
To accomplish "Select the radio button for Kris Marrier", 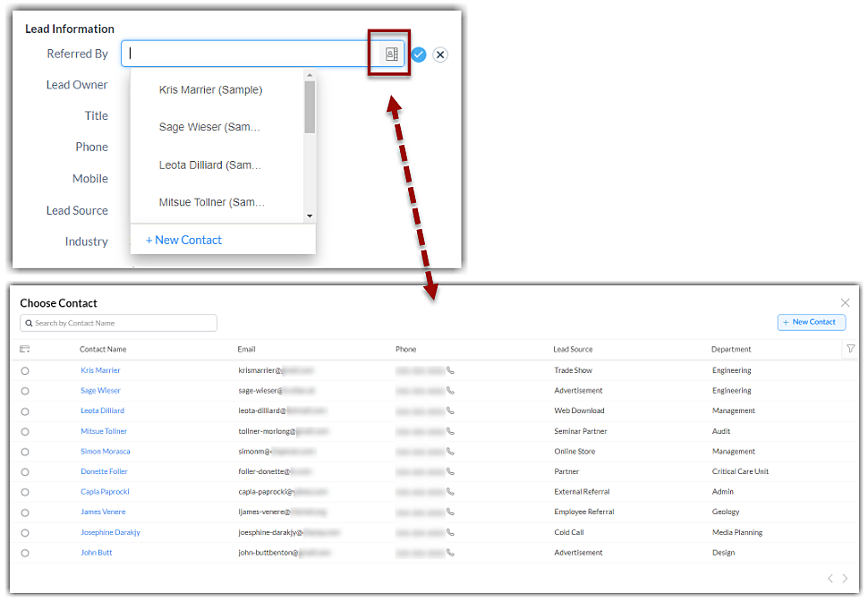I will point(25,370).
